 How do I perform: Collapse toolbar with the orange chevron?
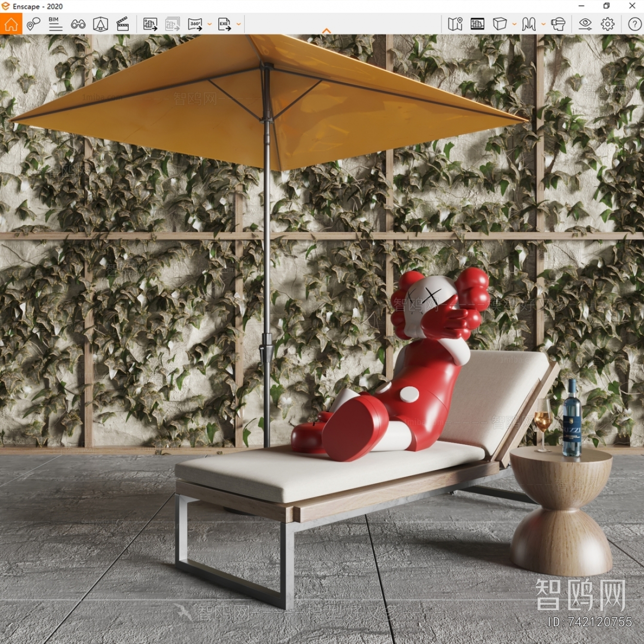click(x=326, y=31)
